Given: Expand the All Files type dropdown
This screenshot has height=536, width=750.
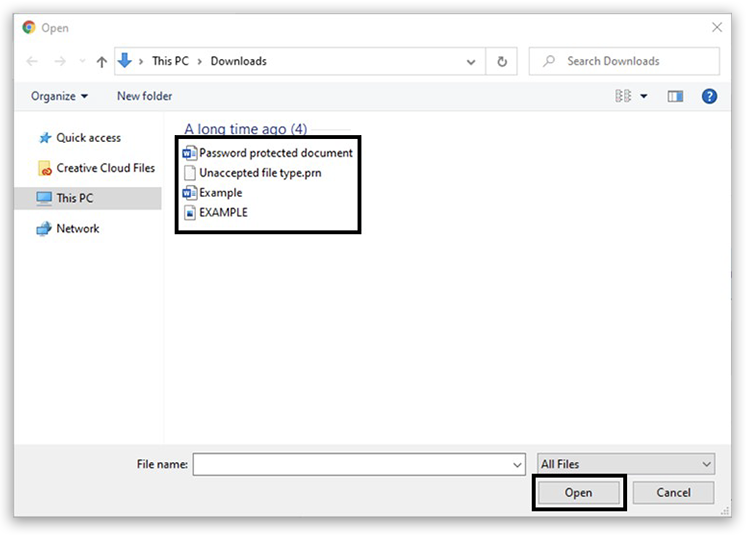Looking at the screenshot, I should (x=626, y=464).
